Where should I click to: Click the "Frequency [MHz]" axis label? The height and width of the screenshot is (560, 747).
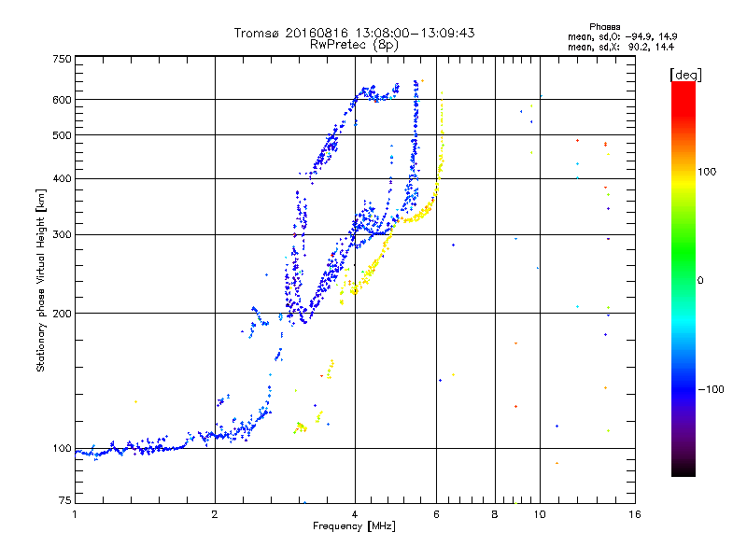[354, 526]
